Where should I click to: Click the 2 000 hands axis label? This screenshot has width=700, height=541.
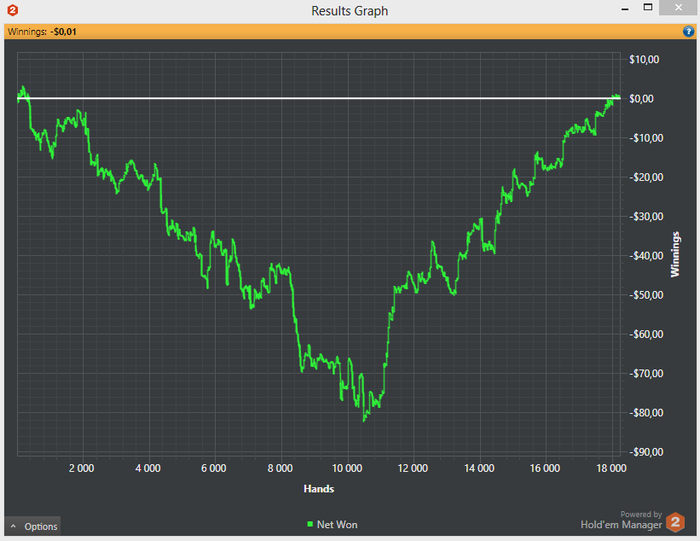[x=82, y=468]
